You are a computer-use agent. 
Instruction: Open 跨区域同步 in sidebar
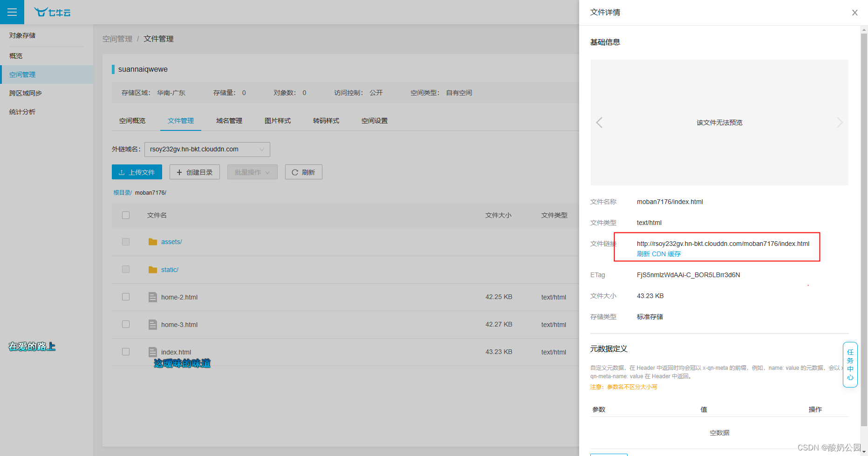(47, 93)
